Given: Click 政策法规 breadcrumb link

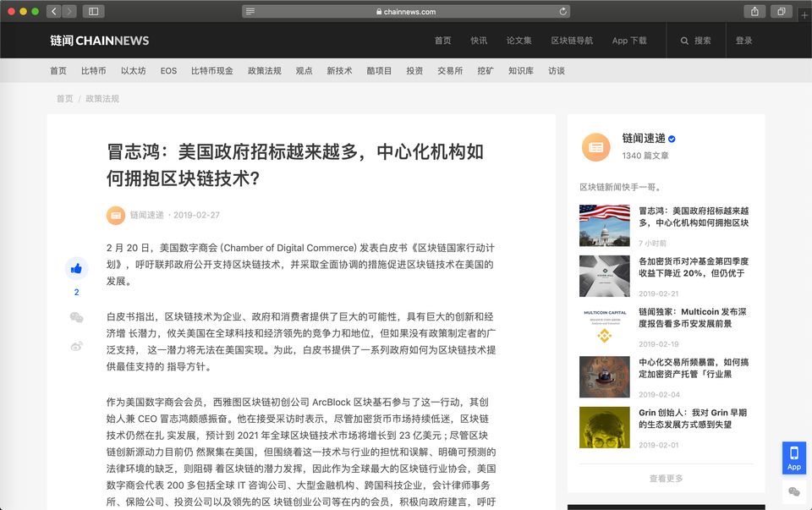Looking at the screenshot, I should coord(102,99).
